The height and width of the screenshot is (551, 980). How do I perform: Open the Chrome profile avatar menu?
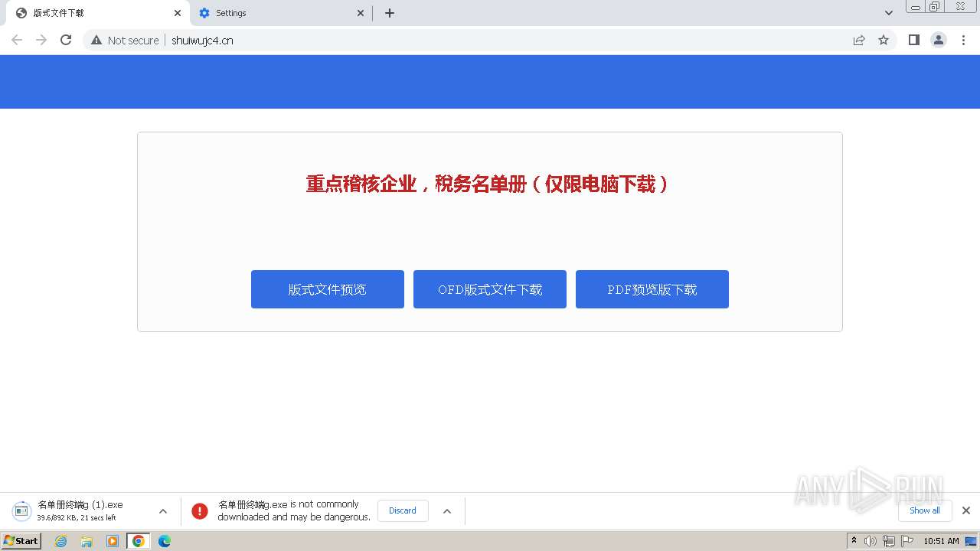pyautogui.click(x=939, y=40)
